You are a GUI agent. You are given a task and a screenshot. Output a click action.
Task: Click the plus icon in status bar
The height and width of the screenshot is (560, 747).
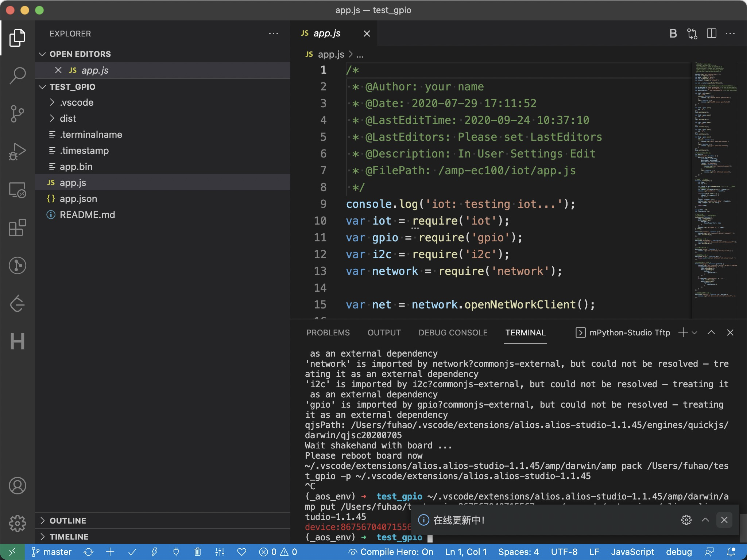tap(110, 552)
